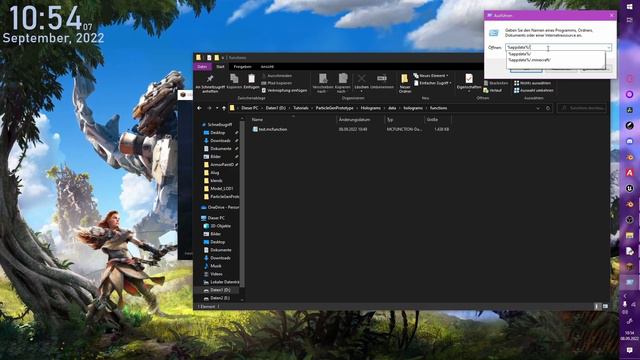Click Auswahl umkehren in the ribbon
The width and height of the screenshot is (640, 360).
click(534, 91)
